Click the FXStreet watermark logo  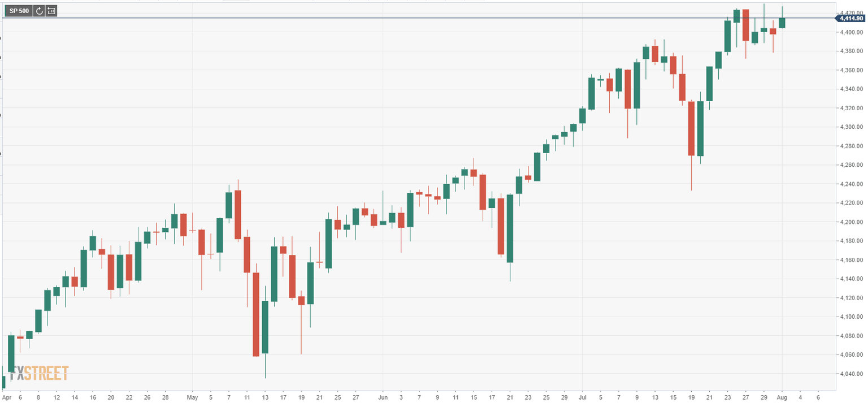click(x=39, y=373)
